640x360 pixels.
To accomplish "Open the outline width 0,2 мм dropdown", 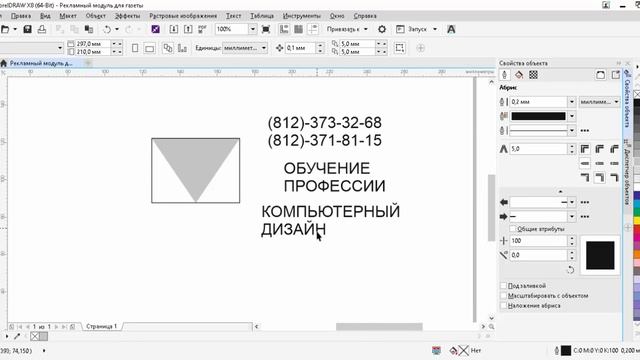I will (x=571, y=102).
